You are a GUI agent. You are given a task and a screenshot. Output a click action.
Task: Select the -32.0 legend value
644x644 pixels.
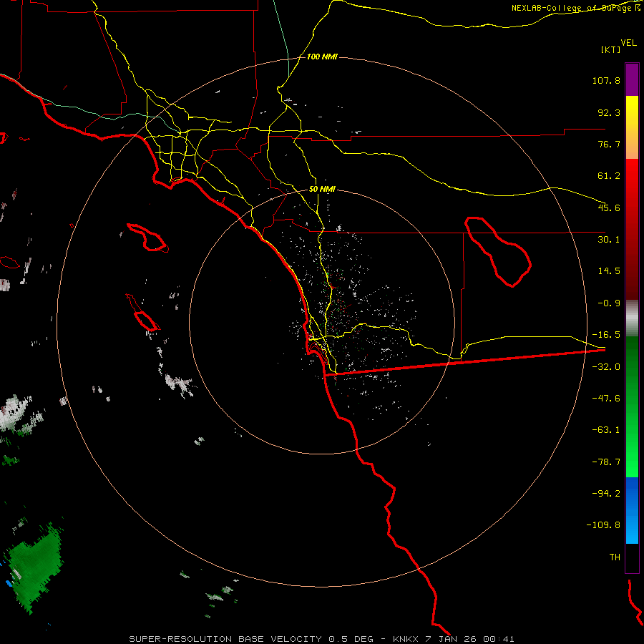[606, 367]
